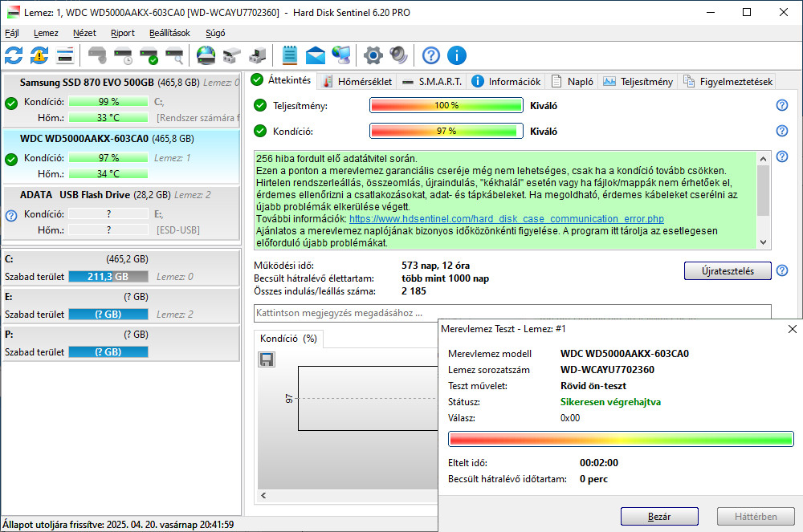Click the Újratesztelés button
This screenshot has height=532, width=803.
[728, 270]
